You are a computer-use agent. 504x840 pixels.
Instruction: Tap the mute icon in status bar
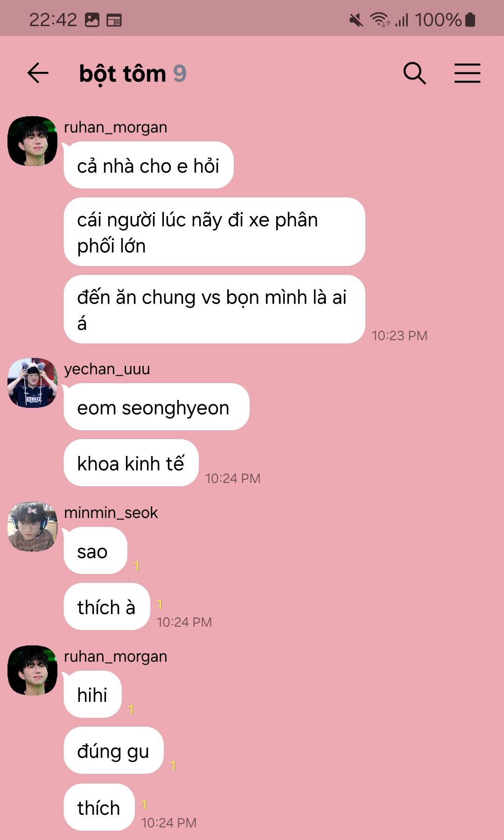coord(356,20)
